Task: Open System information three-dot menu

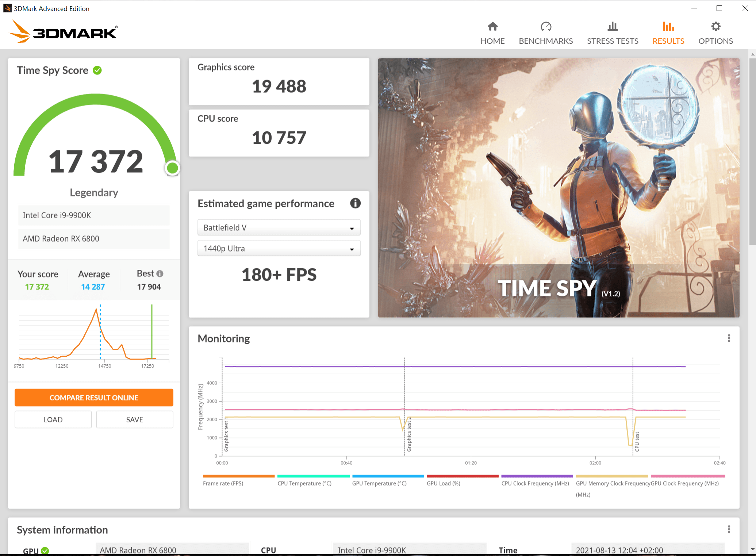Action: (x=729, y=529)
